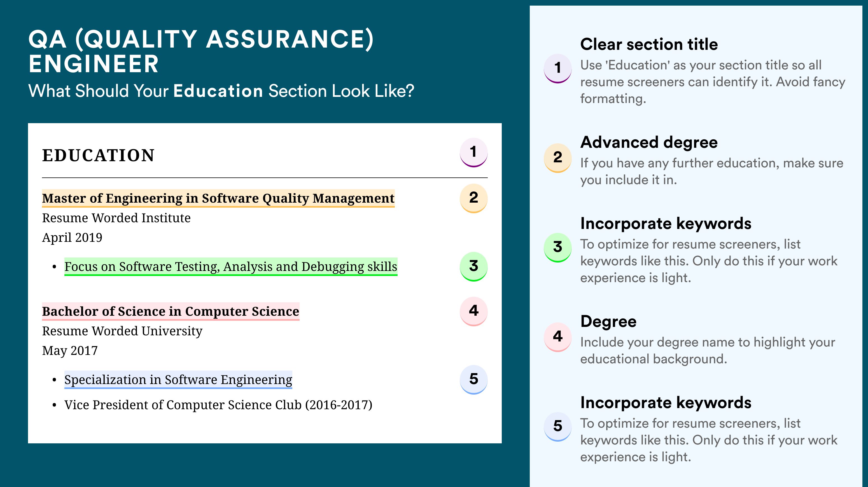Select highlighted Master of Engineering degree text
This screenshot has height=487, width=868.
218,198
